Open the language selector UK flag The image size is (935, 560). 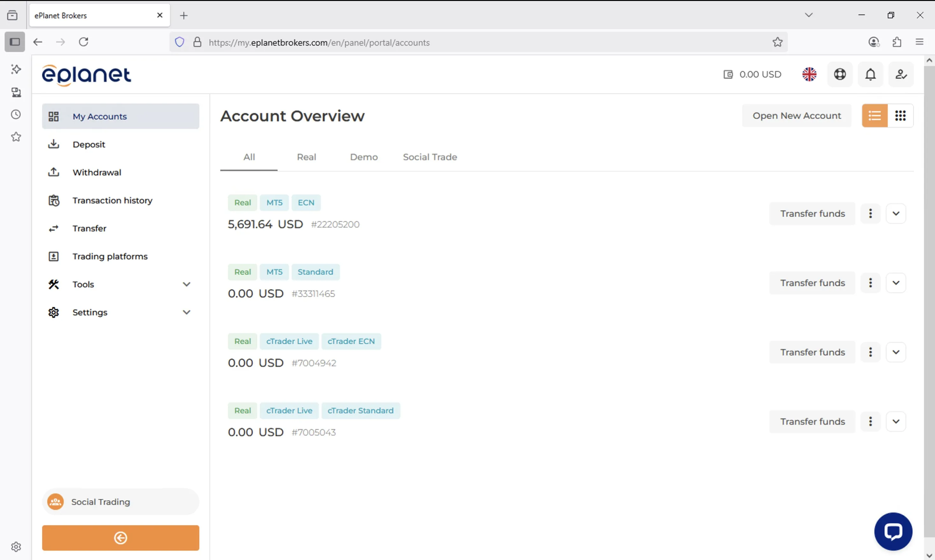[809, 74]
